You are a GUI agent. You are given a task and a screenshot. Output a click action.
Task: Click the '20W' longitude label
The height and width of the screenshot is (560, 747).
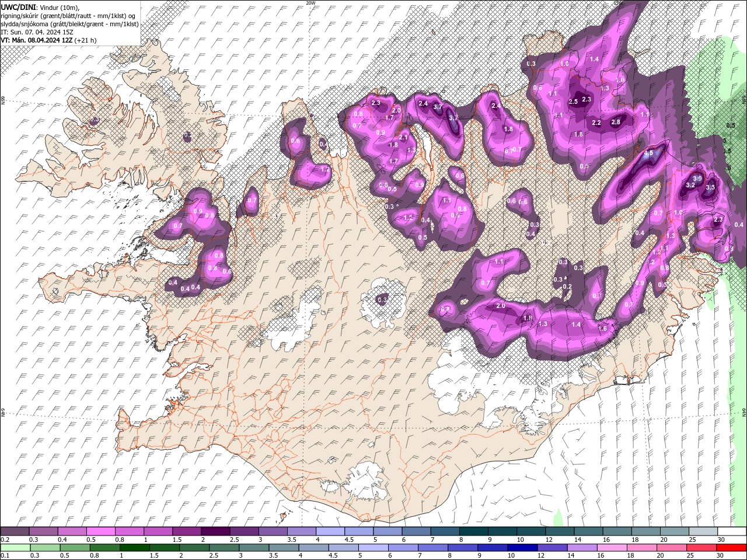click(x=310, y=3)
